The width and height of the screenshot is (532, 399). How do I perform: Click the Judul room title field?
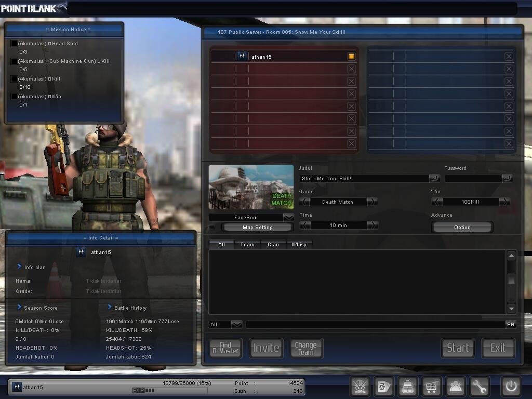click(x=364, y=178)
